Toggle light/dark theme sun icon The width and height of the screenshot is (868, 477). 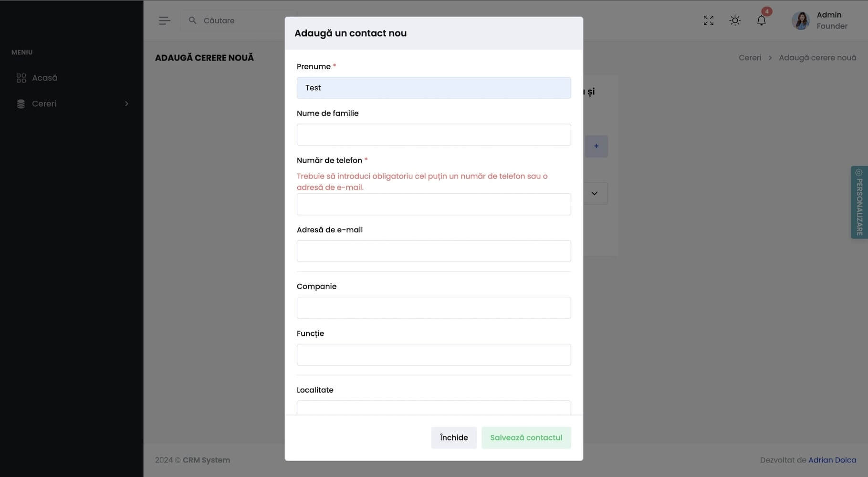(x=735, y=21)
